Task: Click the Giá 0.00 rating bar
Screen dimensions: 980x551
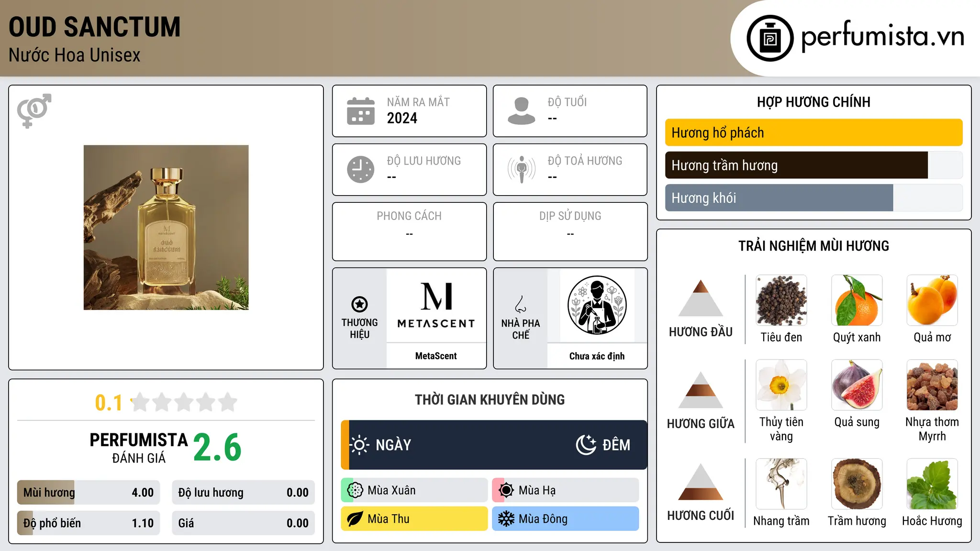Action: coord(243,523)
